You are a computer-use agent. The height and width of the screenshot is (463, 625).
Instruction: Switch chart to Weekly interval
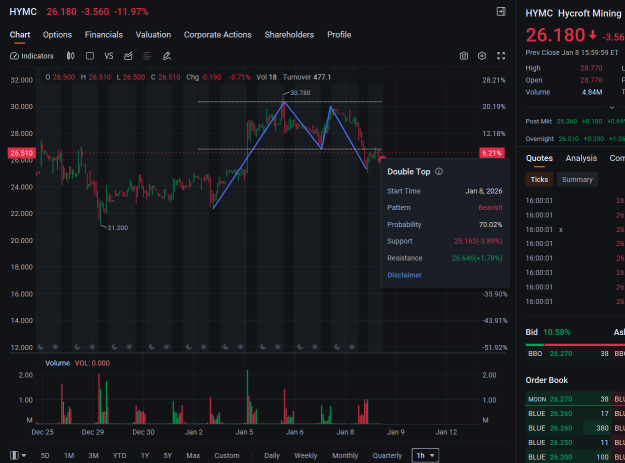(306, 455)
